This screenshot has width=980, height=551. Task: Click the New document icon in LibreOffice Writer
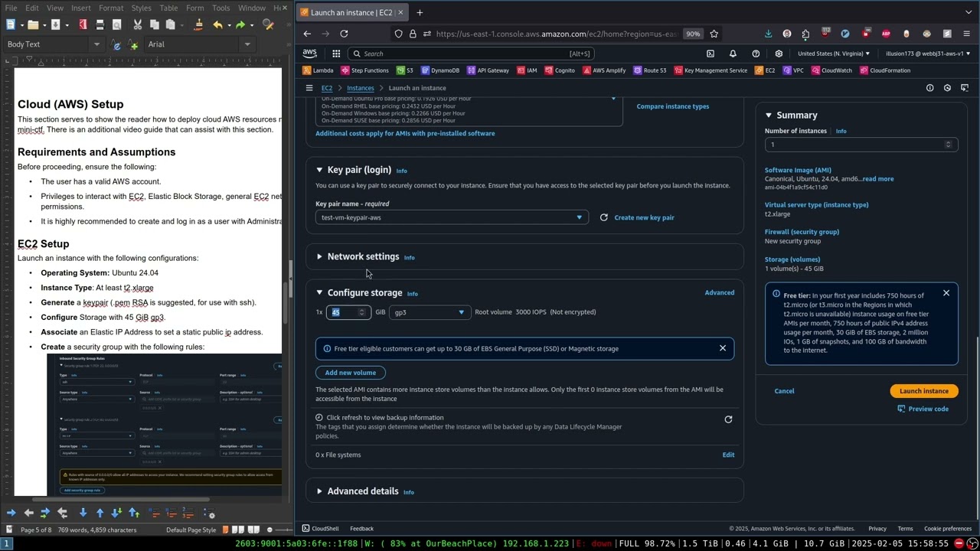[11, 24]
